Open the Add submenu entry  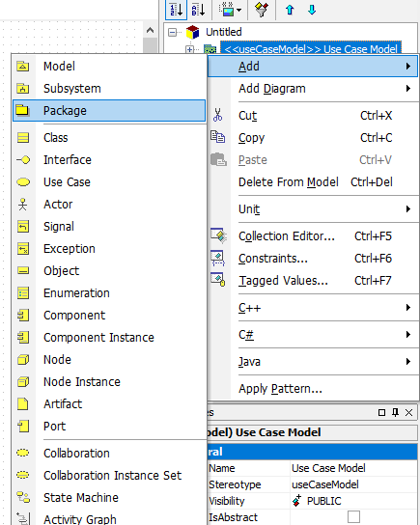(x=313, y=67)
